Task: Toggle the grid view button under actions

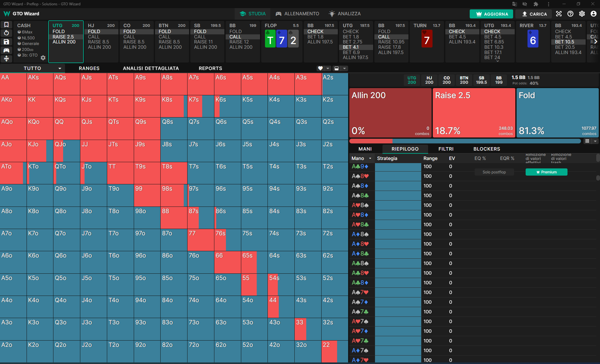Action: click(x=587, y=141)
